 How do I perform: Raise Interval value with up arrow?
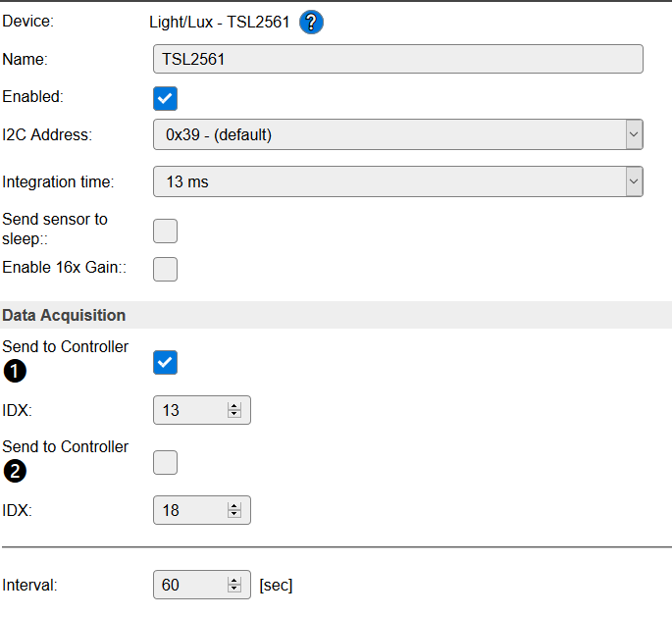[x=233, y=581]
